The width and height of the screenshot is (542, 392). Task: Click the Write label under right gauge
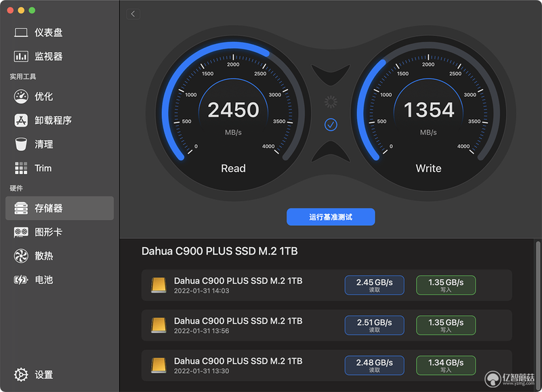[x=429, y=168]
